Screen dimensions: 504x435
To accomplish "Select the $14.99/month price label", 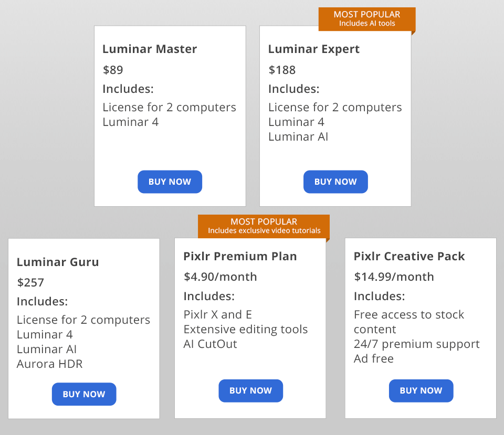I will [394, 277].
